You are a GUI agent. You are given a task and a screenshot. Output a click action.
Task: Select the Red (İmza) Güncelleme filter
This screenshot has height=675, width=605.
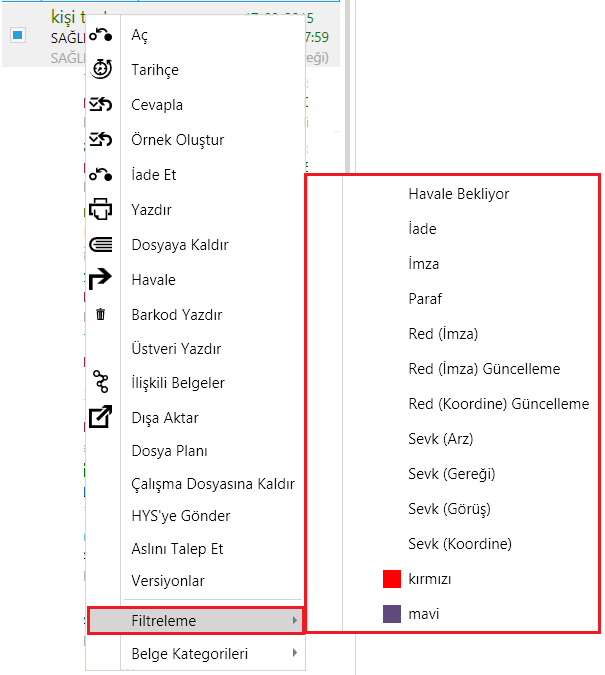point(484,369)
